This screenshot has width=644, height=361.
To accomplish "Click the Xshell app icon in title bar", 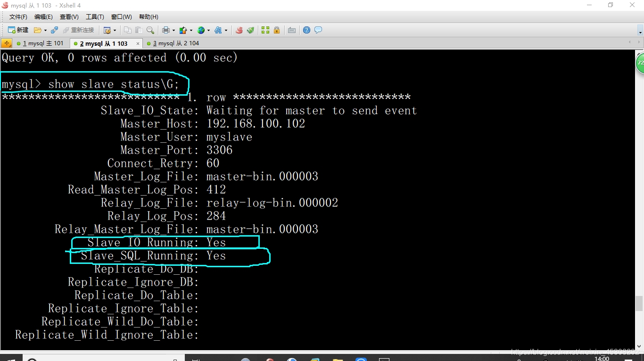I will click(5, 5).
